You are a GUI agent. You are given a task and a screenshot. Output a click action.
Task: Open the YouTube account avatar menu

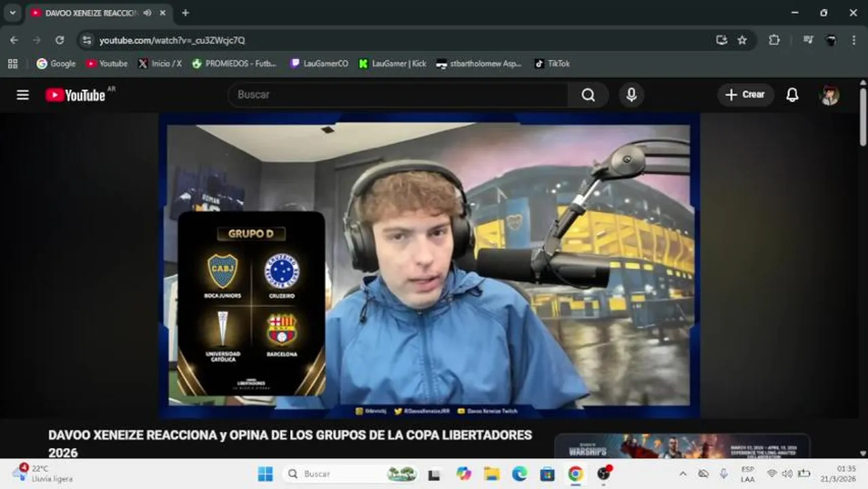830,95
